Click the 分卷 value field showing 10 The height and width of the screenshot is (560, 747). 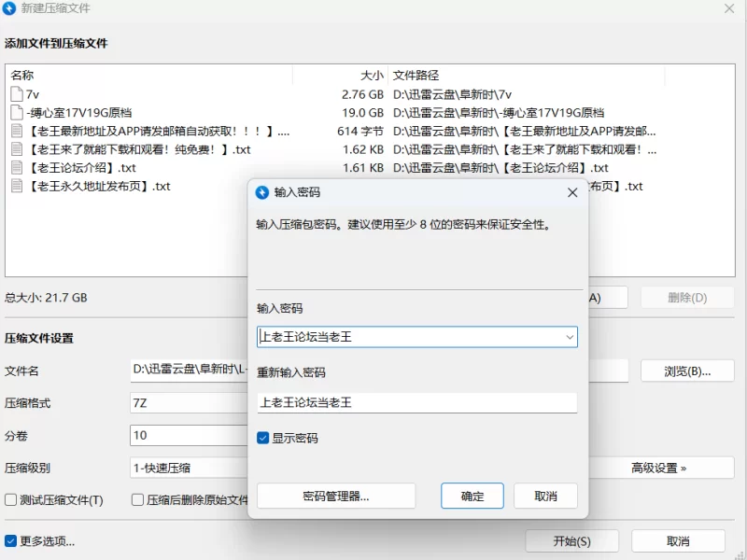(189, 435)
